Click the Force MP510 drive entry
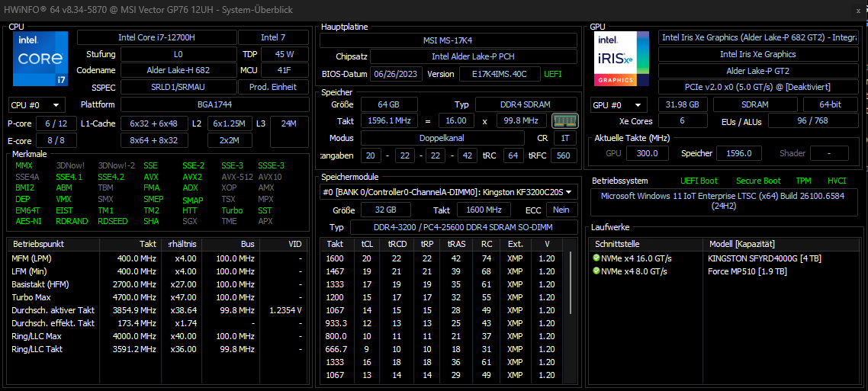The width and height of the screenshot is (868, 391). 747,271
